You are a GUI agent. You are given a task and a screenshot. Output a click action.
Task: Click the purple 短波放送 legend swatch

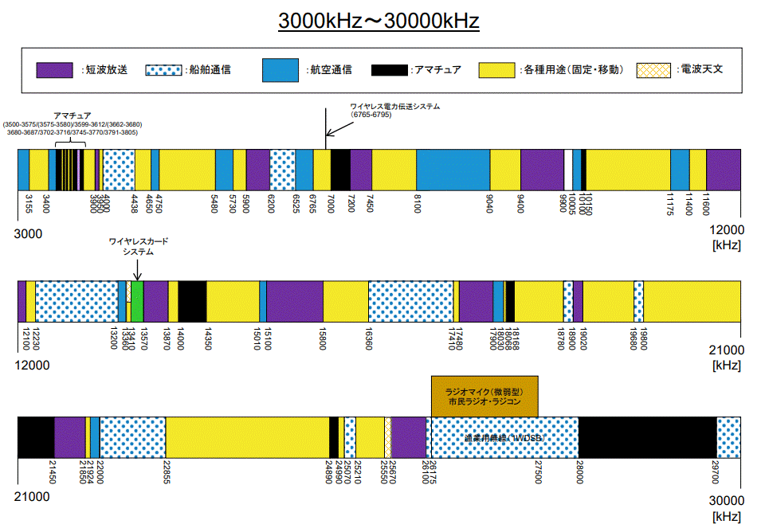tap(55, 70)
